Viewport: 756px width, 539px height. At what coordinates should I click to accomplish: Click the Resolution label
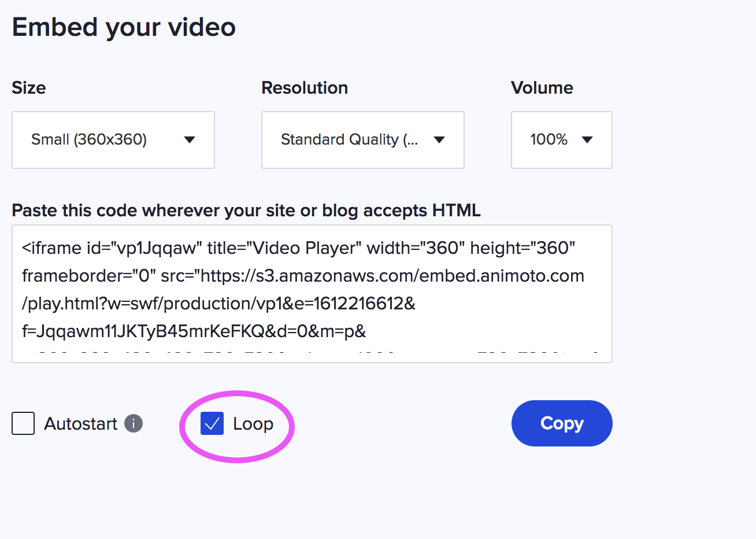click(x=305, y=88)
